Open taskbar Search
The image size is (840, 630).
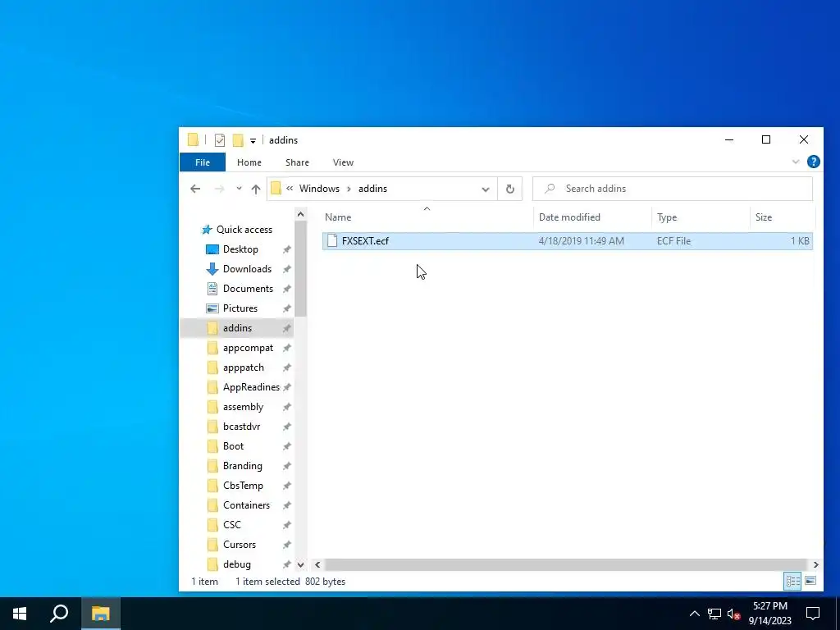59,614
